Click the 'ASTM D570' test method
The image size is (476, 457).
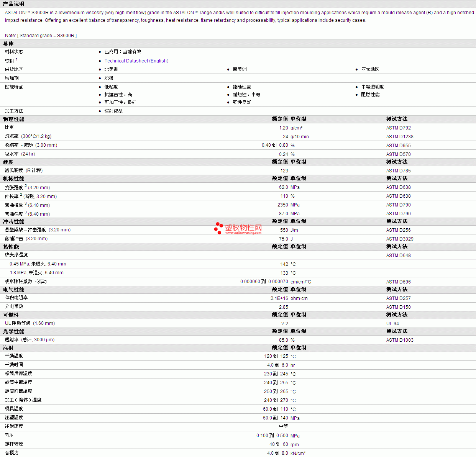click(x=399, y=154)
